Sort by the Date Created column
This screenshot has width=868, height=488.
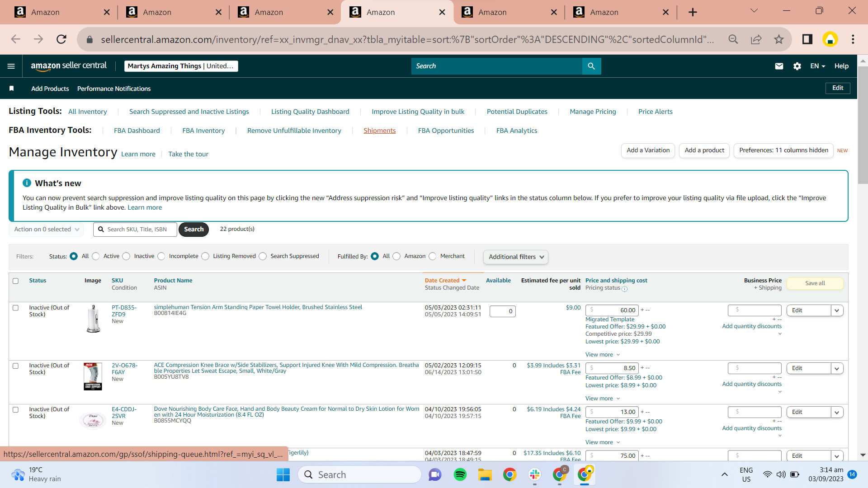click(x=445, y=281)
